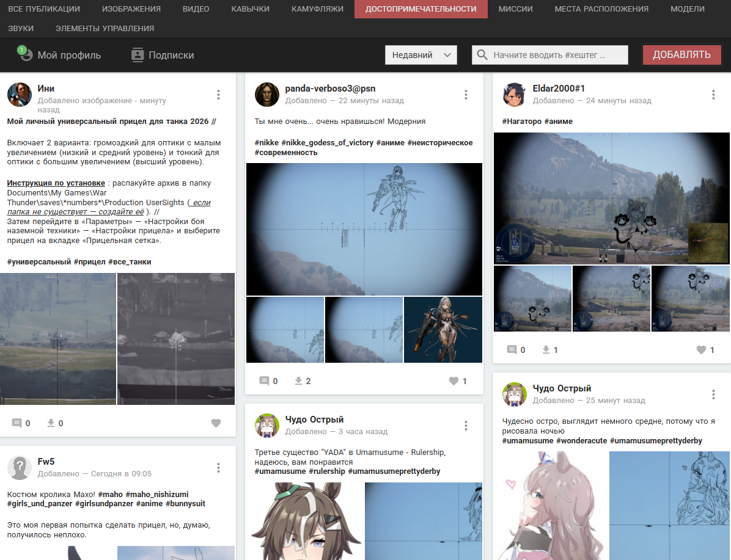This screenshot has width=731, height=560.
Task: Open three-dot menu on Ини's post
Action: [x=218, y=95]
